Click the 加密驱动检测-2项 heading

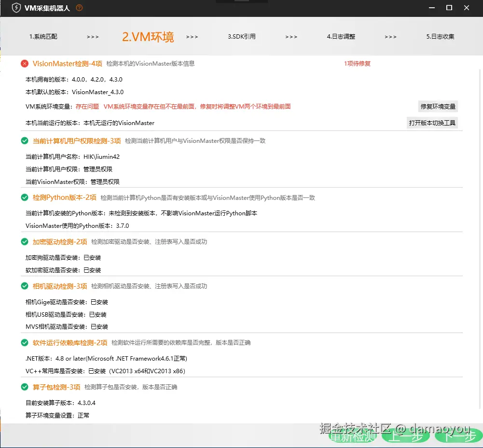coord(60,242)
